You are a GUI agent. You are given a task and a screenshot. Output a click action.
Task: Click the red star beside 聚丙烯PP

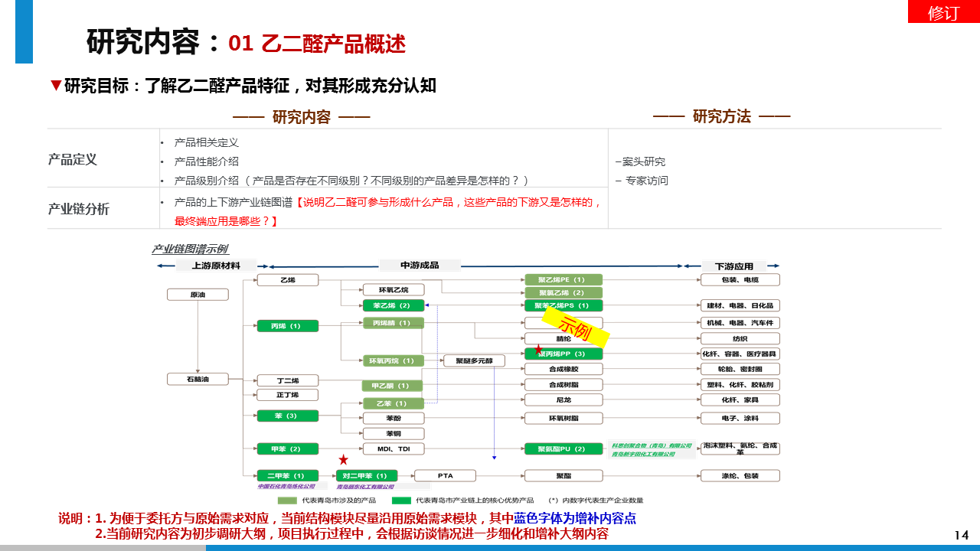[x=538, y=349]
